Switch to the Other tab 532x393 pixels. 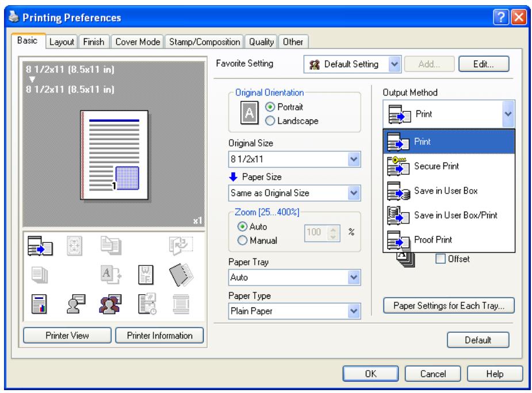point(293,42)
